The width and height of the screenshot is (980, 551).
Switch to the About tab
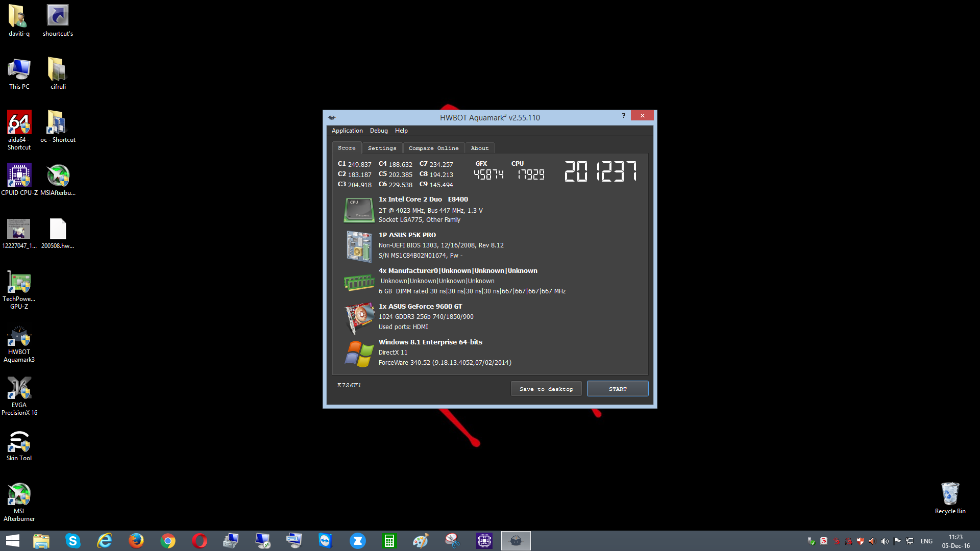tap(480, 148)
